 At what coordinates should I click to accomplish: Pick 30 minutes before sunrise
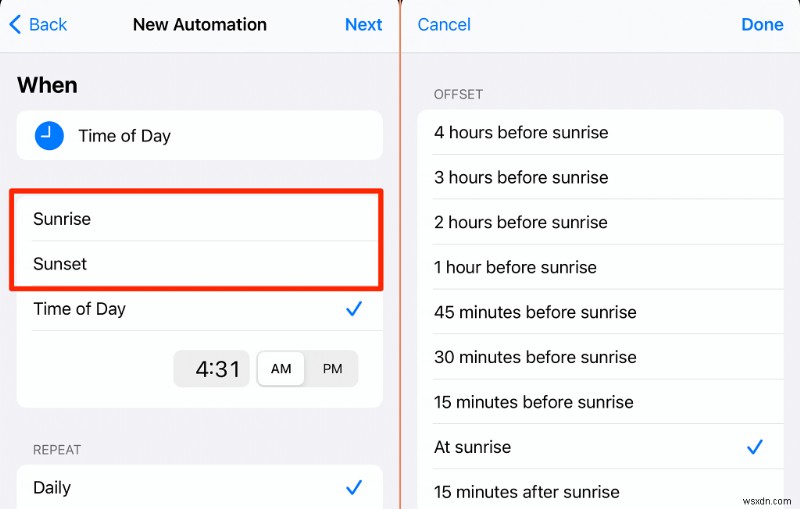click(535, 357)
